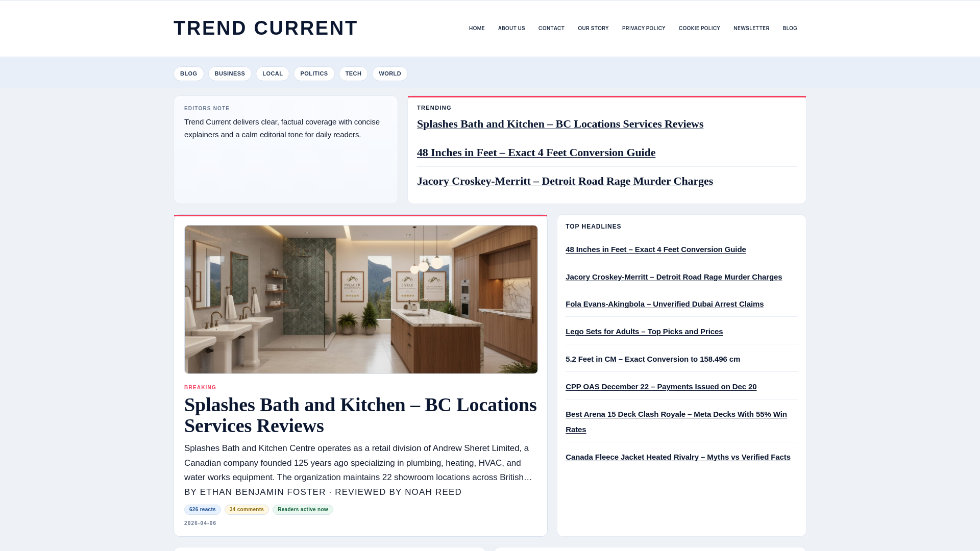Select the LOCAL category pill
Image resolution: width=980 pixels, height=551 pixels.
(273, 73)
